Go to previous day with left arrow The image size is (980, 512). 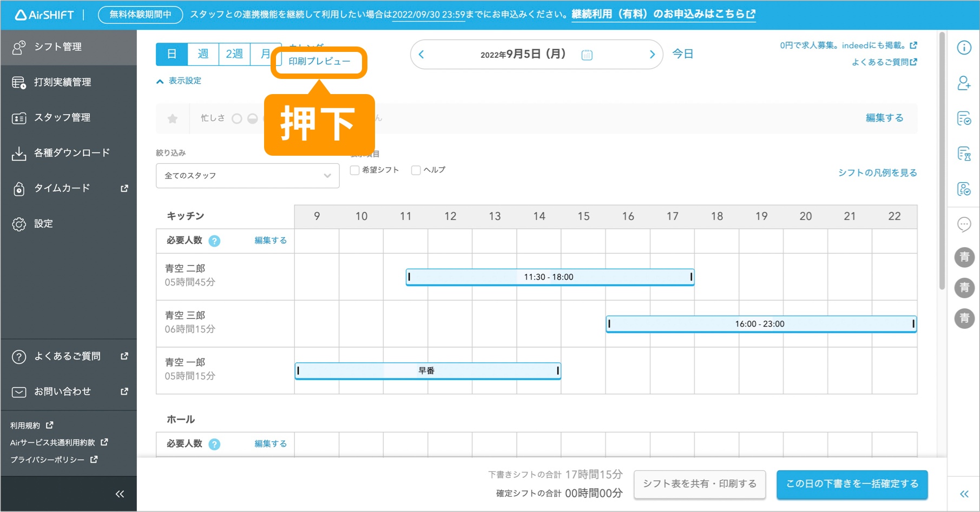pyautogui.click(x=422, y=55)
